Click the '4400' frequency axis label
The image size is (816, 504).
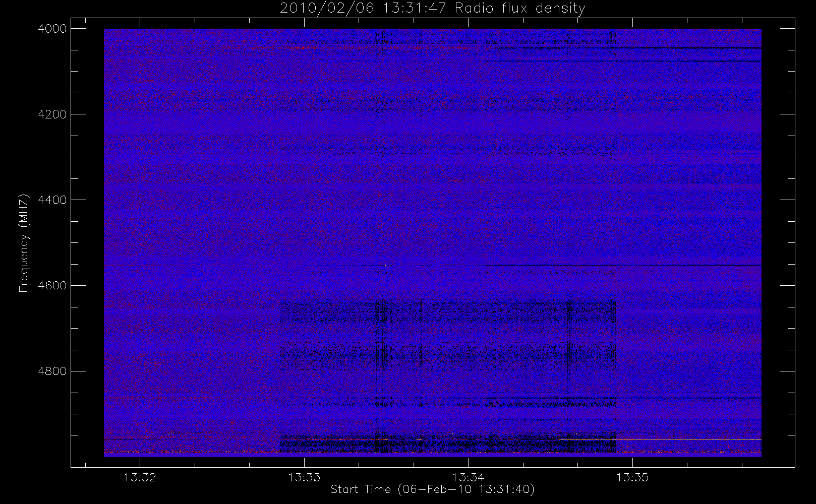(x=52, y=200)
